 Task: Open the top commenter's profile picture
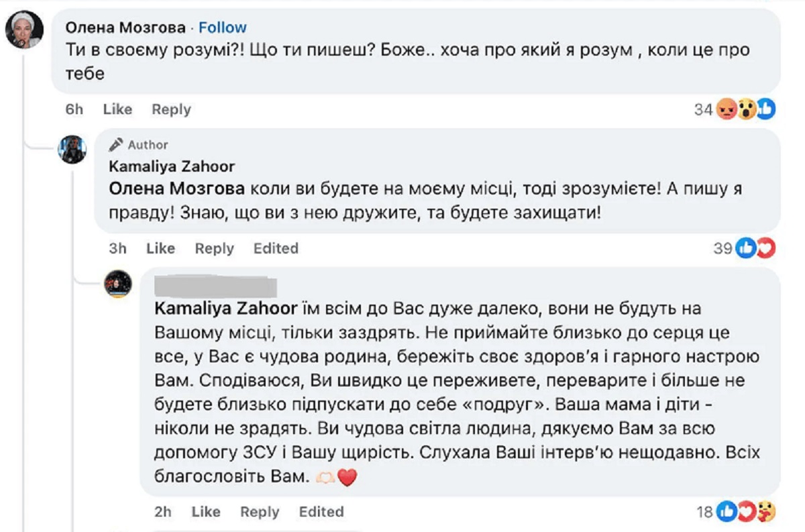[24, 30]
